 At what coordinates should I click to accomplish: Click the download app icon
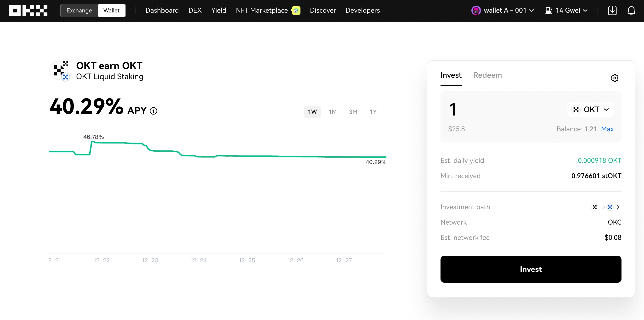(x=612, y=11)
